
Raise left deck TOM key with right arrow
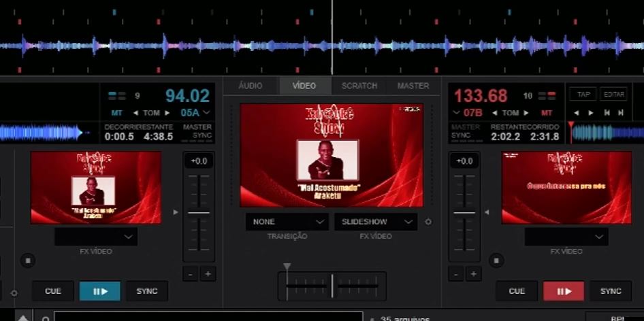[x=167, y=113]
